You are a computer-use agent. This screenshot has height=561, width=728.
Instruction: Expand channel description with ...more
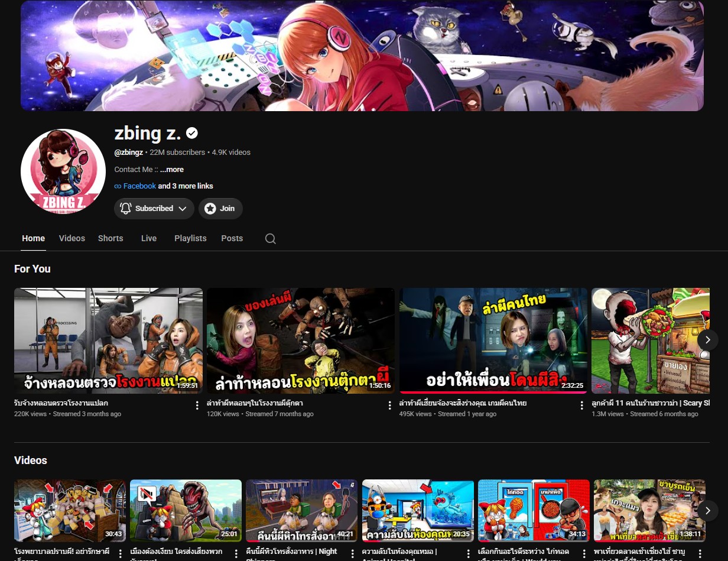pos(172,170)
